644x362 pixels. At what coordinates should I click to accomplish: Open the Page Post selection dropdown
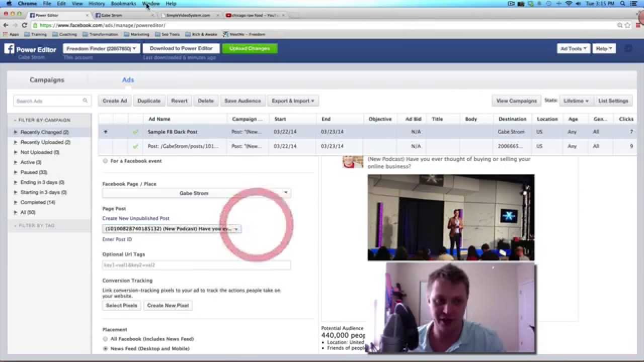(172, 229)
